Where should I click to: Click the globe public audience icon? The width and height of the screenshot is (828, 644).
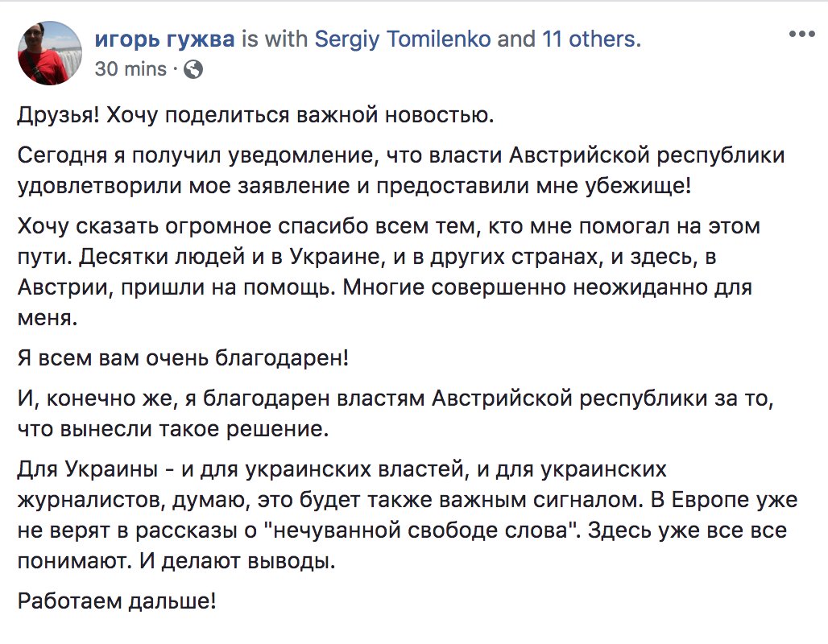click(x=193, y=70)
